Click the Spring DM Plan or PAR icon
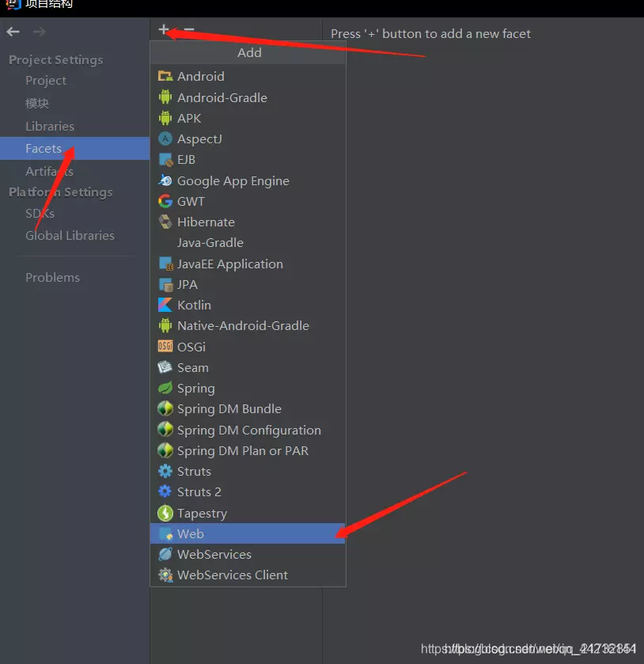 pyautogui.click(x=165, y=450)
